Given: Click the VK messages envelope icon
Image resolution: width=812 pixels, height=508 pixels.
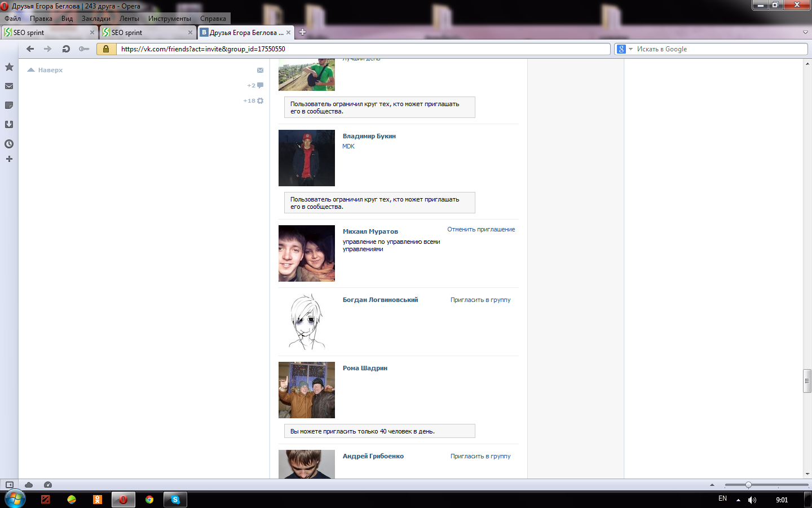Looking at the screenshot, I should pyautogui.click(x=260, y=71).
